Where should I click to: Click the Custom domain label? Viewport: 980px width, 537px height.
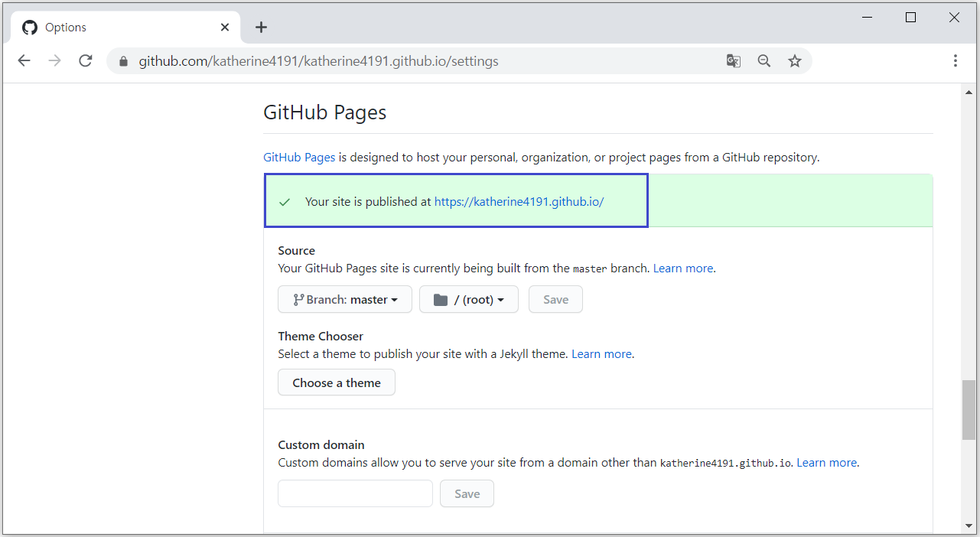[x=321, y=445]
